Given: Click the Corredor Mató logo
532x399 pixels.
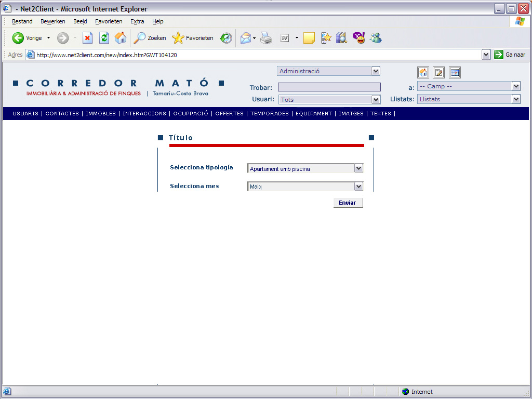Looking at the screenshot, I should point(118,87).
